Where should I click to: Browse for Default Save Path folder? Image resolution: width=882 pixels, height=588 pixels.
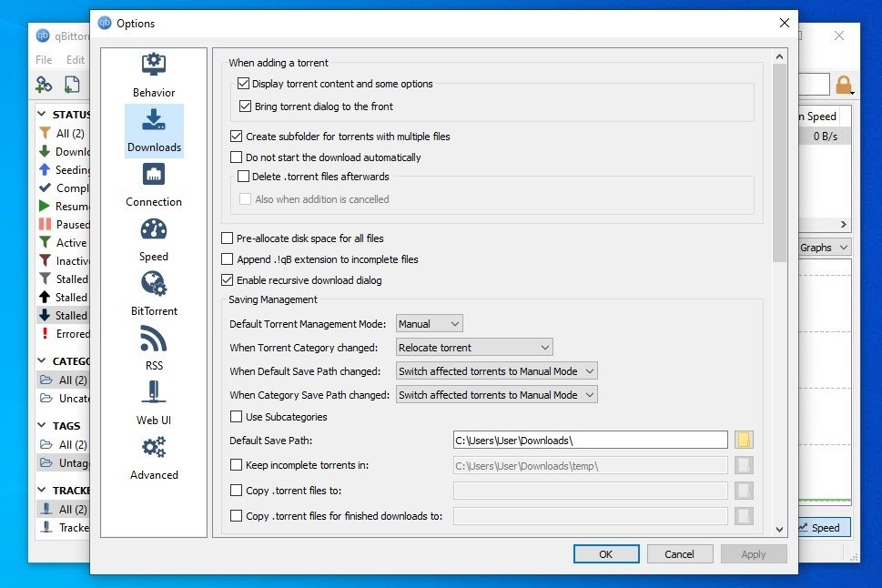click(744, 441)
